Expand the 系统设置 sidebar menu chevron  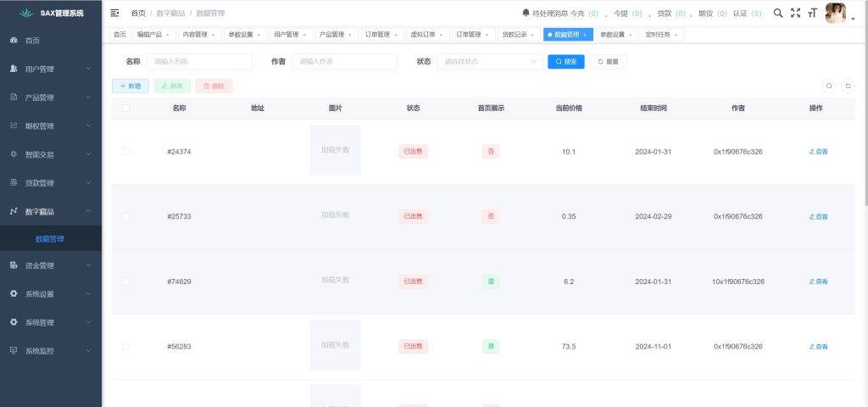(x=88, y=293)
